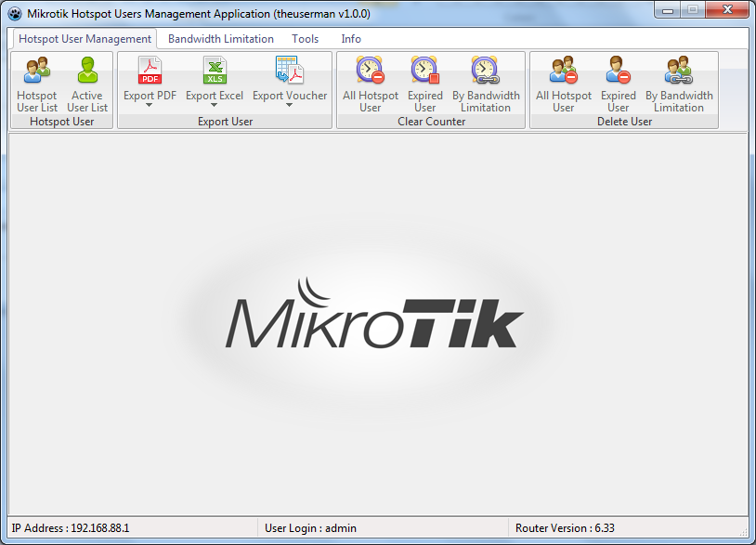Screen dimensions: 756x545
Task: Click the Export Voucher icon
Action: [x=290, y=71]
